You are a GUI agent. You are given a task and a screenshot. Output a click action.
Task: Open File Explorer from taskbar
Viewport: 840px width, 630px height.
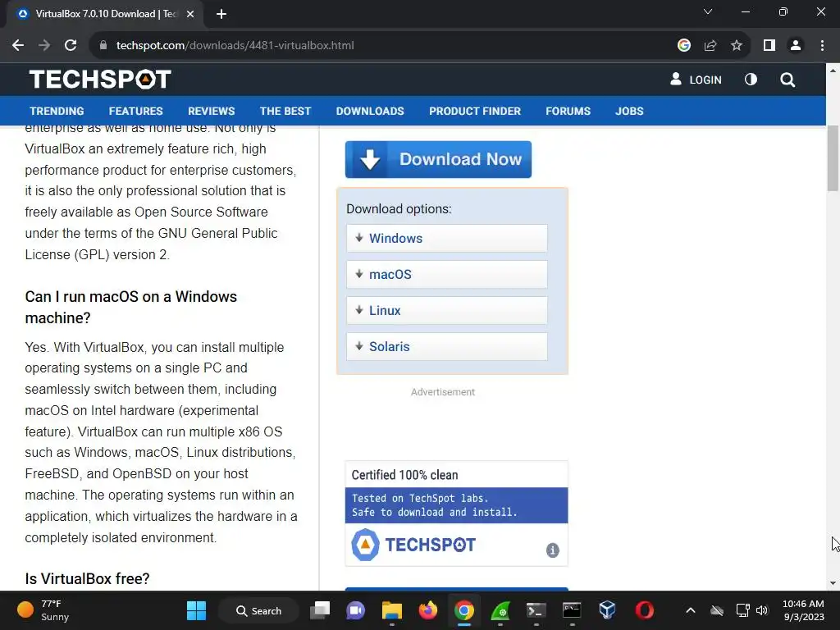(391, 610)
